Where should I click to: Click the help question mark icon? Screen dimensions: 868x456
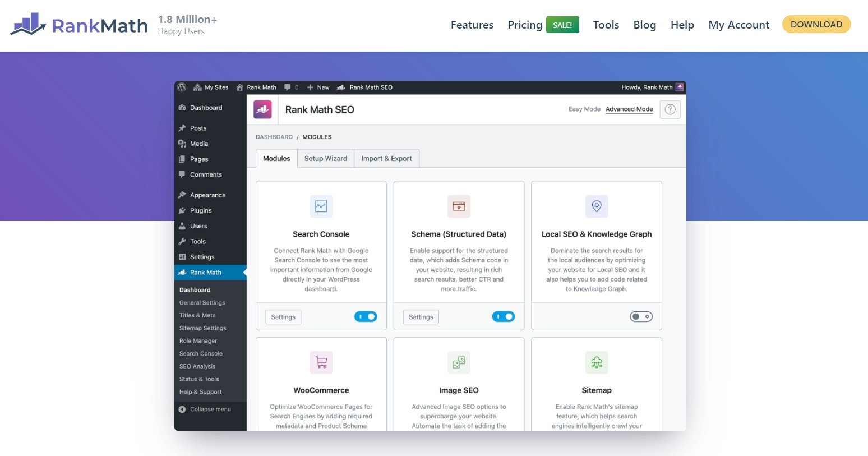pos(670,109)
